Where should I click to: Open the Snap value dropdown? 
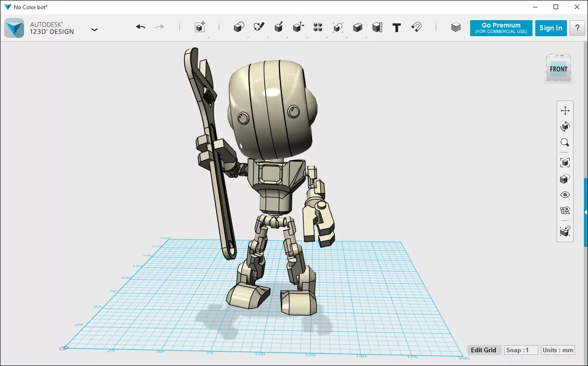[x=521, y=350]
